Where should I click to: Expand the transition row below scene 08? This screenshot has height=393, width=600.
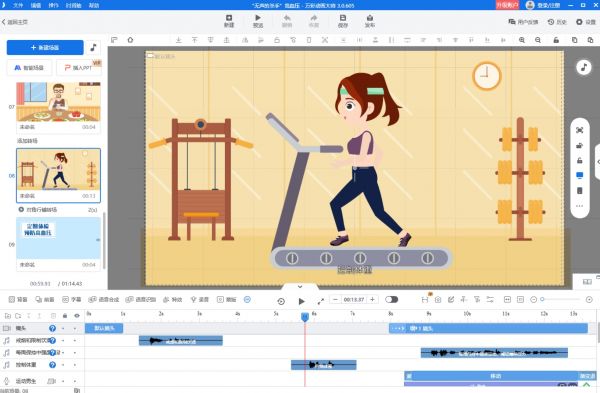pyautogui.click(x=58, y=210)
